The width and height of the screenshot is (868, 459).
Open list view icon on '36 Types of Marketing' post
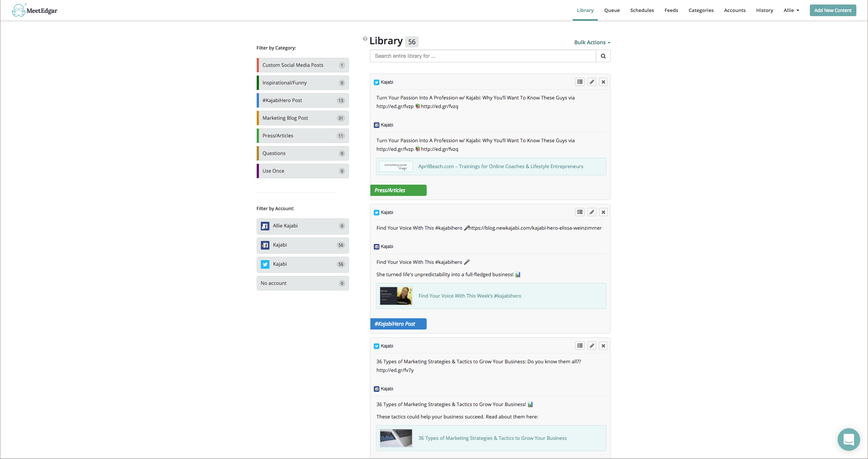click(x=580, y=346)
